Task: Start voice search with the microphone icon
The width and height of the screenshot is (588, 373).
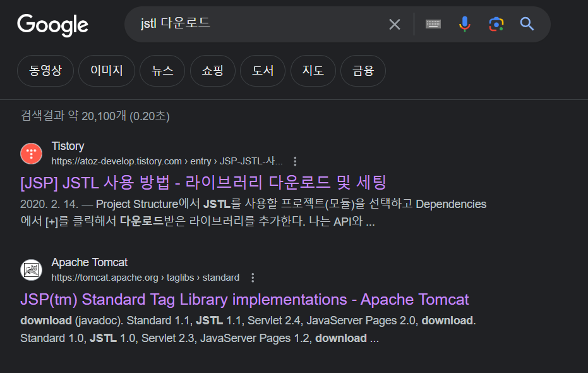Action: coord(465,24)
